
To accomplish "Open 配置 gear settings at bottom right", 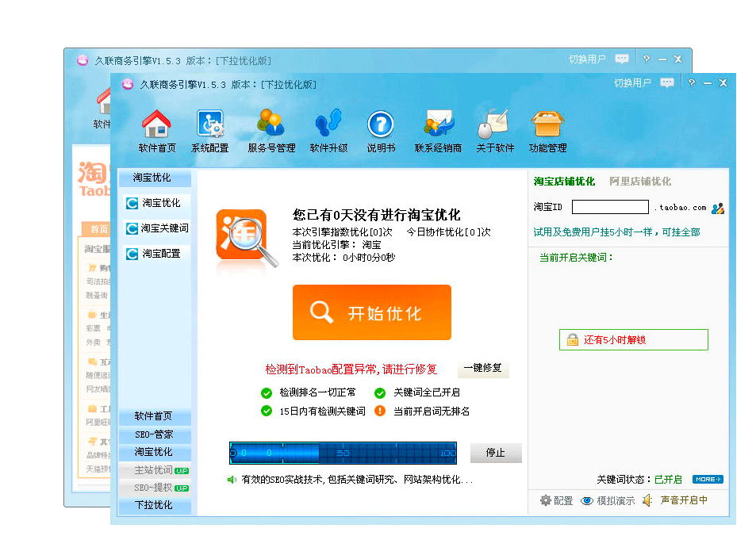I will [x=556, y=500].
